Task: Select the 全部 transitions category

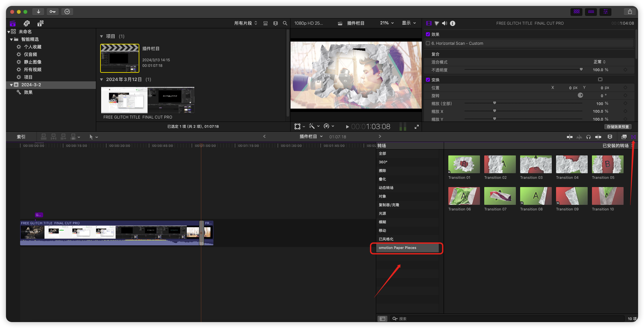Action: coord(407,153)
